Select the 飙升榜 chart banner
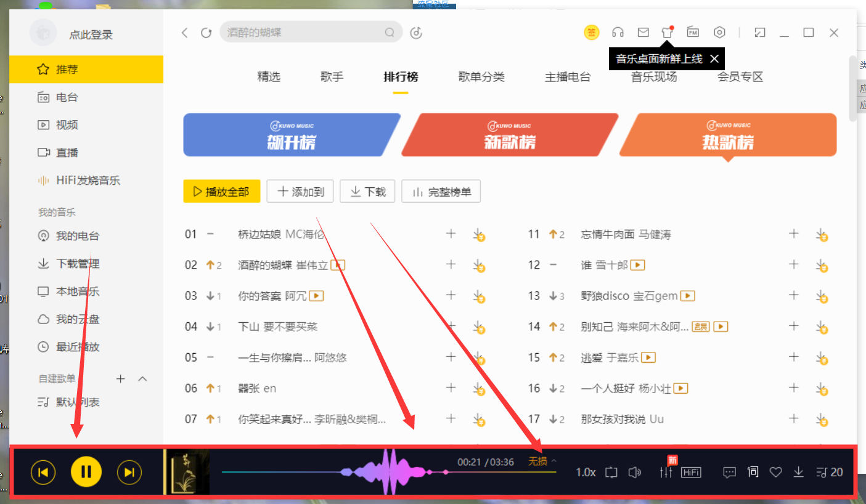Viewport: 866px width, 504px height. point(292,135)
